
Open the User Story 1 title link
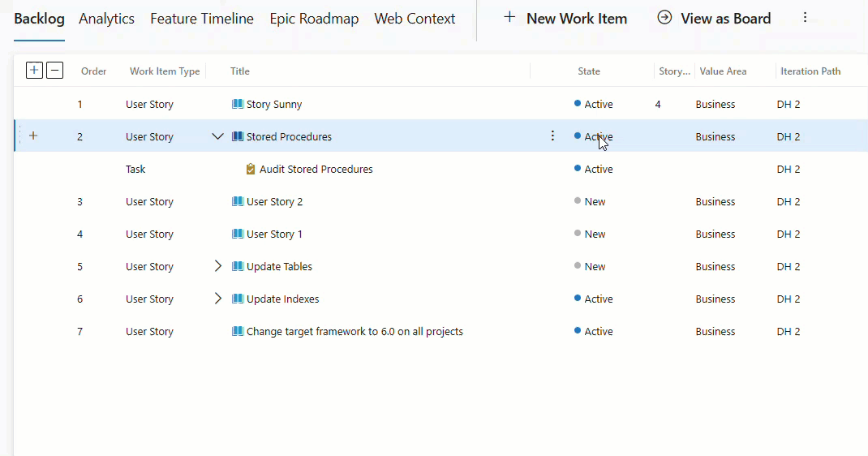tap(274, 234)
